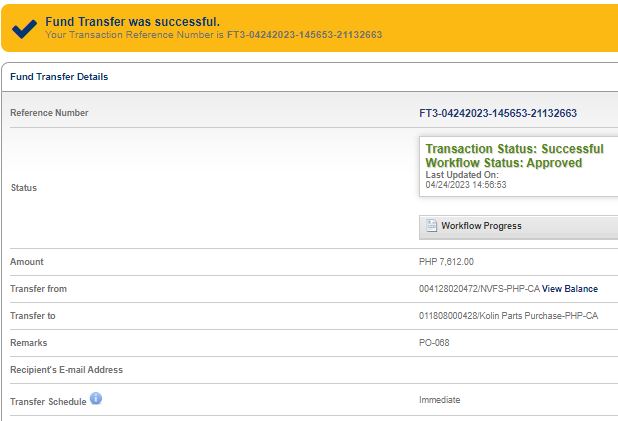Click the Recipient's E-mail Address label
The width and height of the screenshot is (618, 421).
pos(66,370)
